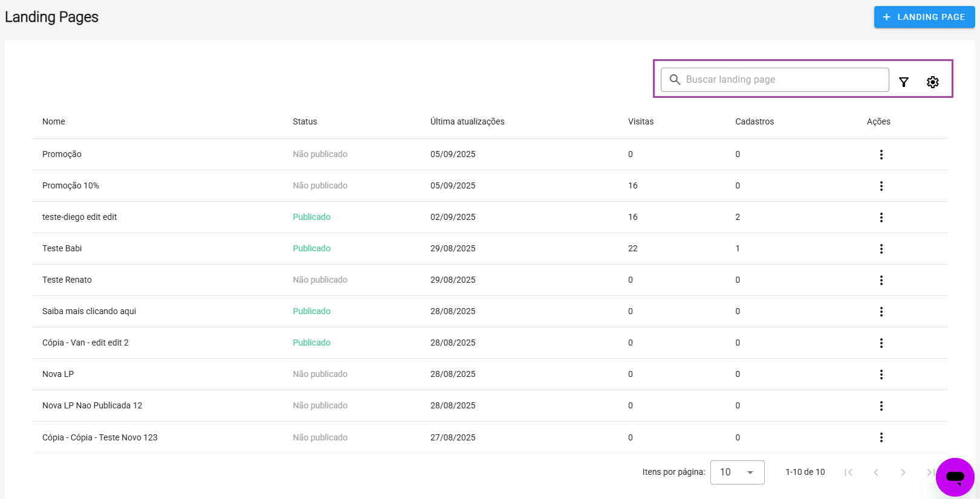Sort by Última atualizações column header

[x=467, y=121]
